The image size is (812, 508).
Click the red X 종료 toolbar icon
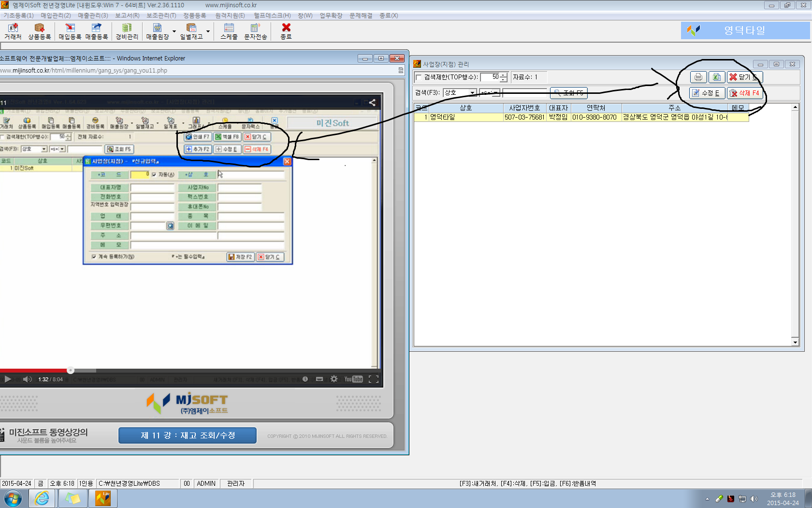click(x=286, y=31)
